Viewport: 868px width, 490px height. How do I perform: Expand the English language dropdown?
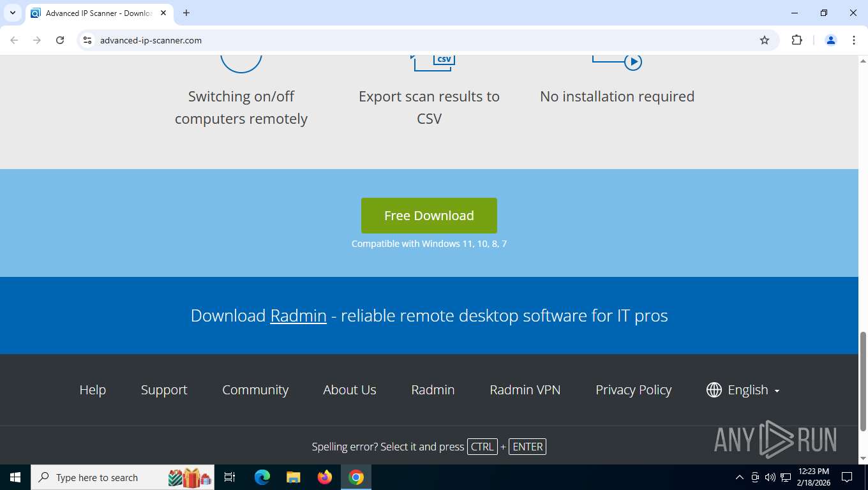(753, 390)
